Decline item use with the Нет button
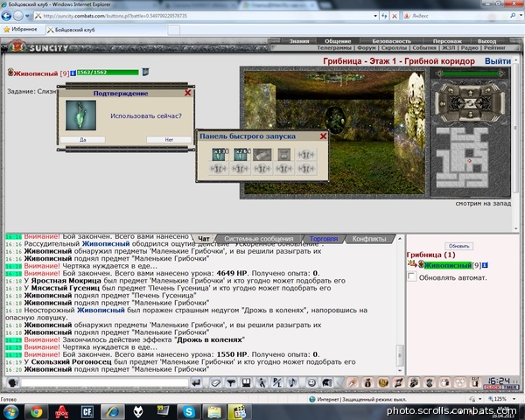This screenshot has width=525, height=420. tap(169, 139)
